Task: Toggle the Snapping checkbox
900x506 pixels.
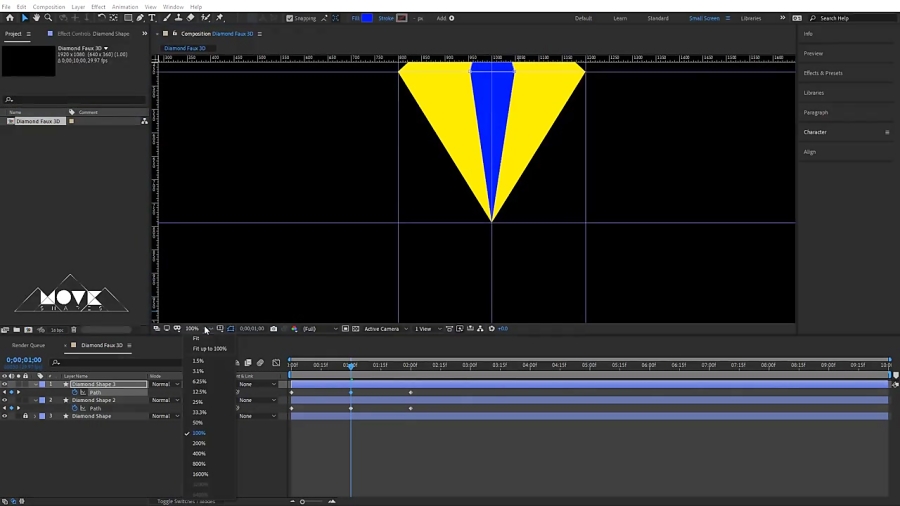Action: (289, 18)
